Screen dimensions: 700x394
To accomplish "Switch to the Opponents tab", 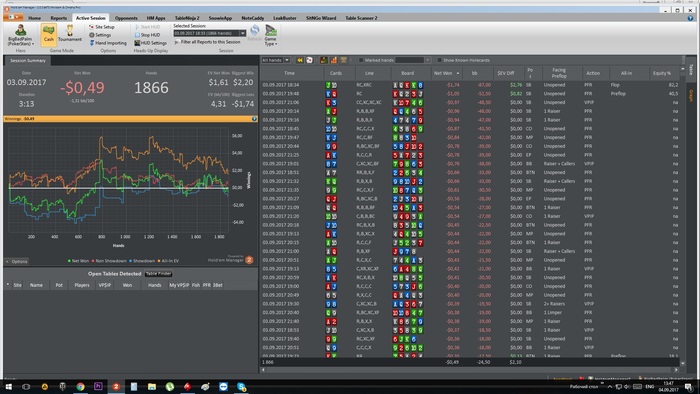I will point(126,18).
